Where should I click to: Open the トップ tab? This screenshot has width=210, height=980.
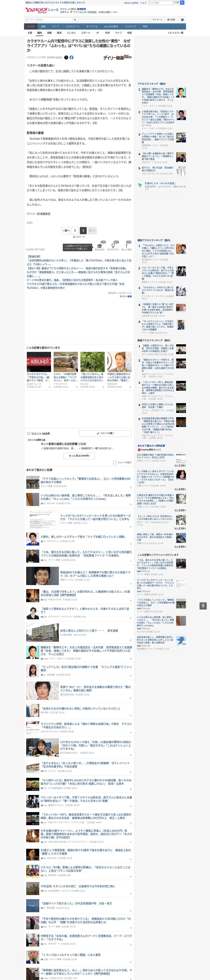coord(31,27)
